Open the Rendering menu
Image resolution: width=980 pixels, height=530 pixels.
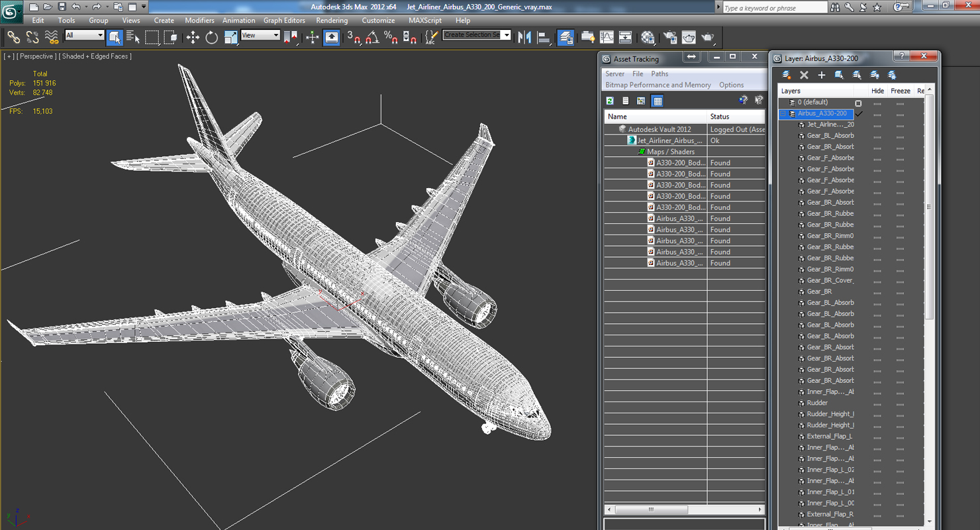[332, 21]
